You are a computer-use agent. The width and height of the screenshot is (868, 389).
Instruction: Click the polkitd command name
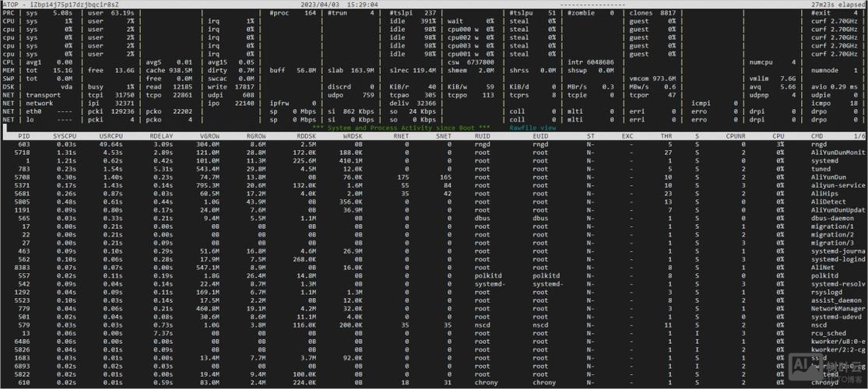pos(824,275)
